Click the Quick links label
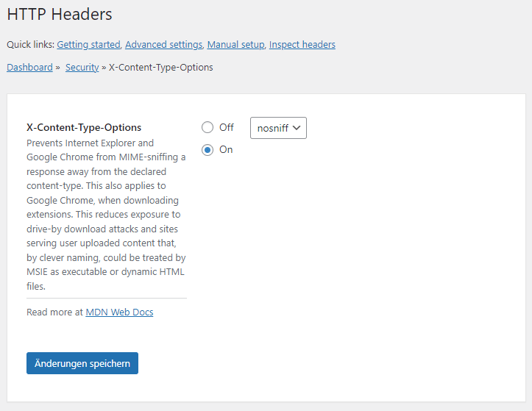 30,44
